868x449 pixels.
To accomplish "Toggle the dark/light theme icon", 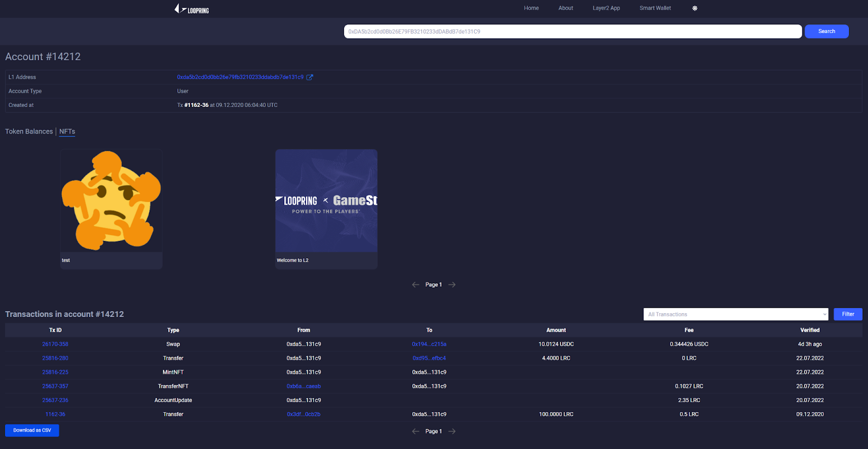I will pyautogui.click(x=694, y=8).
